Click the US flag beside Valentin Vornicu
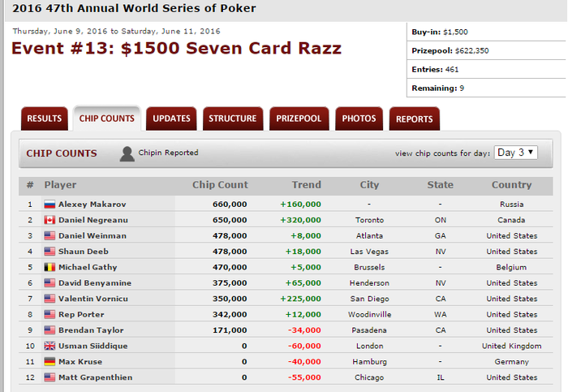The width and height of the screenshot is (568, 392). point(49,299)
